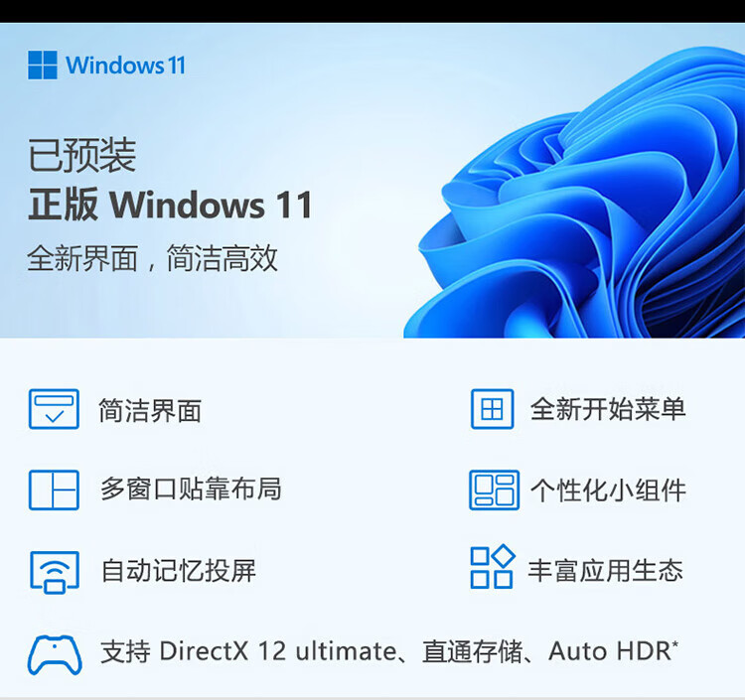This screenshot has height=700, width=745.
Task: Select the 个性化小组件 text
Action: tap(608, 490)
